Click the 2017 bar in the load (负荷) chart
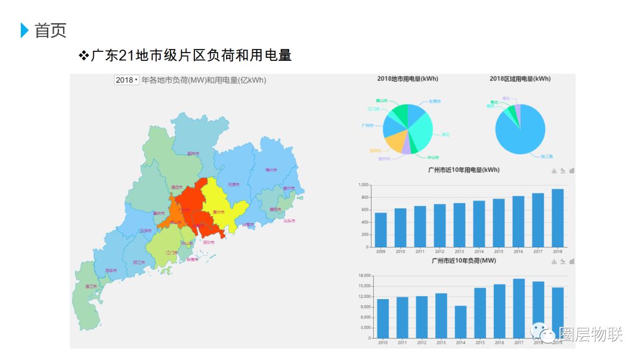 (519, 309)
